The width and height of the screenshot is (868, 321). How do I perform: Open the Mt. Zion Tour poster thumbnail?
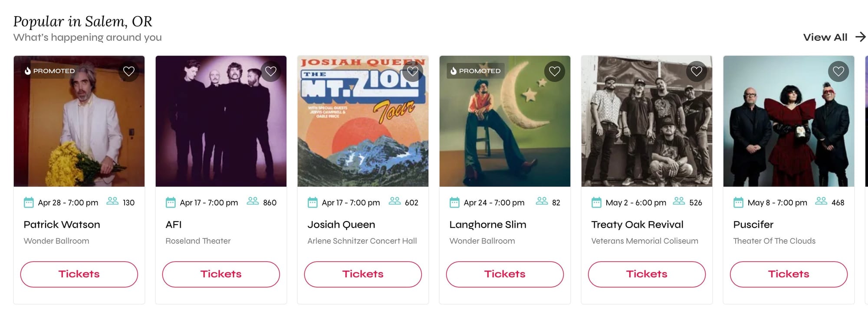point(363,121)
